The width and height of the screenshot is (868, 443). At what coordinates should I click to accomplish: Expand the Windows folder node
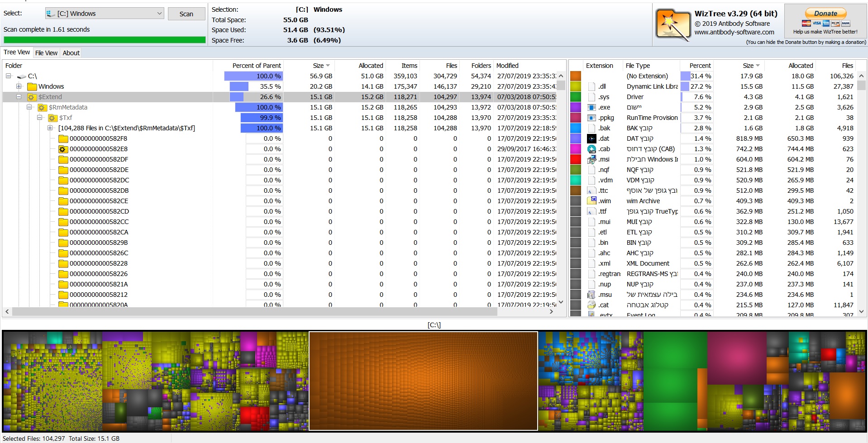tap(19, 86)
